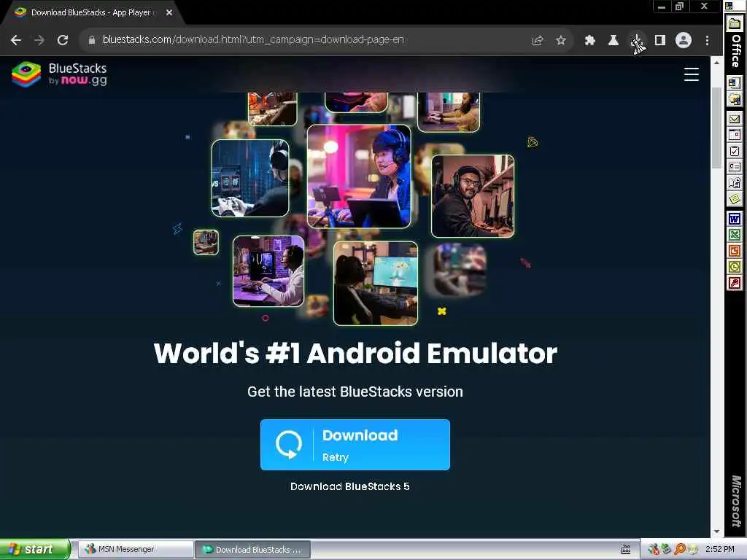The height and width of the screenshot is (560, 747).
Task: Click the center gamer with headset thumbnail
Action: pos(359,176)
